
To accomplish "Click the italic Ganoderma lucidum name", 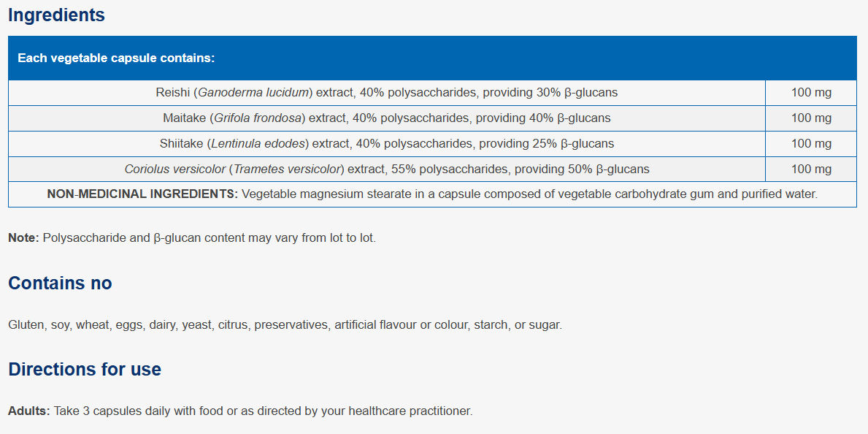I will (253, 93).
